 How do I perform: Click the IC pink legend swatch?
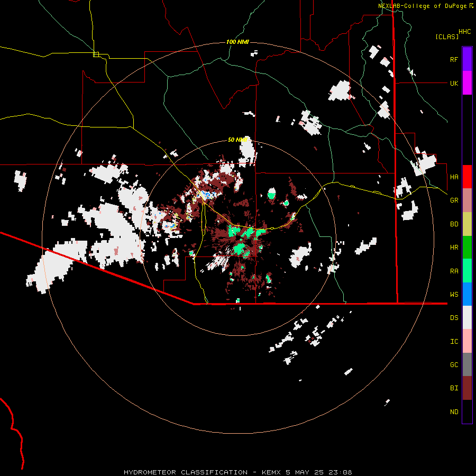[x=467, y=341]
